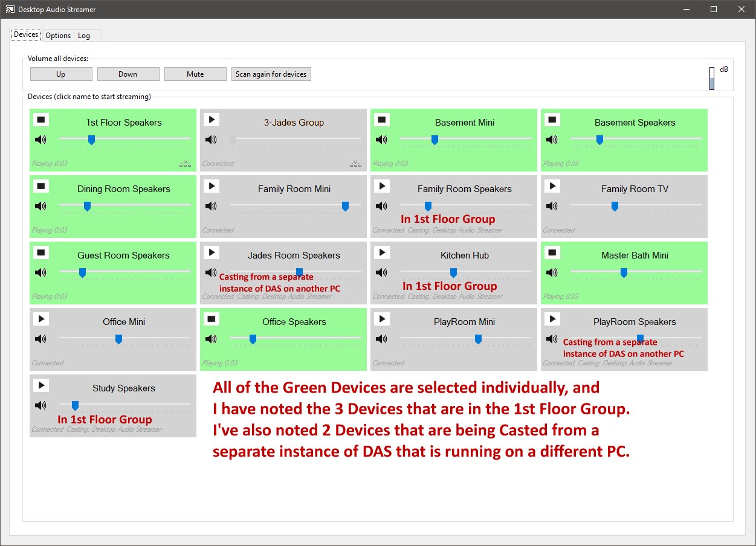Mute Office Mini speaker icon

coord(40,339)
